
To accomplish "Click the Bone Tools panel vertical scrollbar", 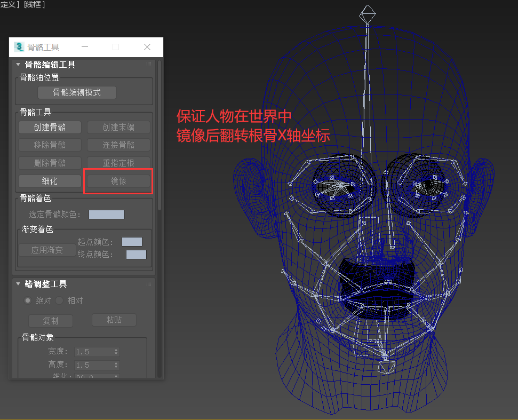I will (160, 136).
